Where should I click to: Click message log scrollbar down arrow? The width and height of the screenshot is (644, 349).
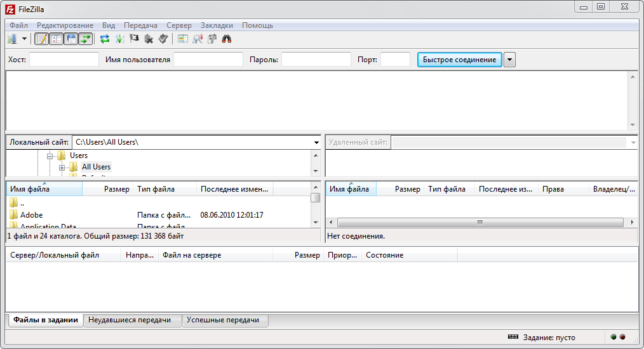pos(633,125)
